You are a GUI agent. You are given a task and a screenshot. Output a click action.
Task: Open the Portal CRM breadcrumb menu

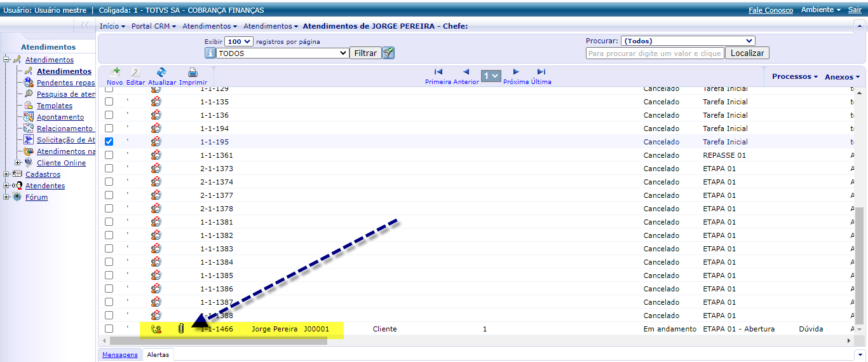point(153,26)
